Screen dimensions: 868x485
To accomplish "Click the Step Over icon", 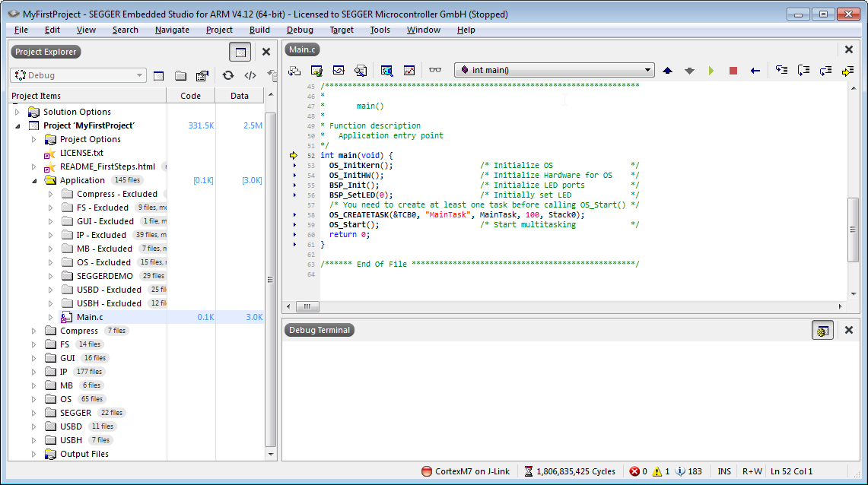I will (803, 70).
